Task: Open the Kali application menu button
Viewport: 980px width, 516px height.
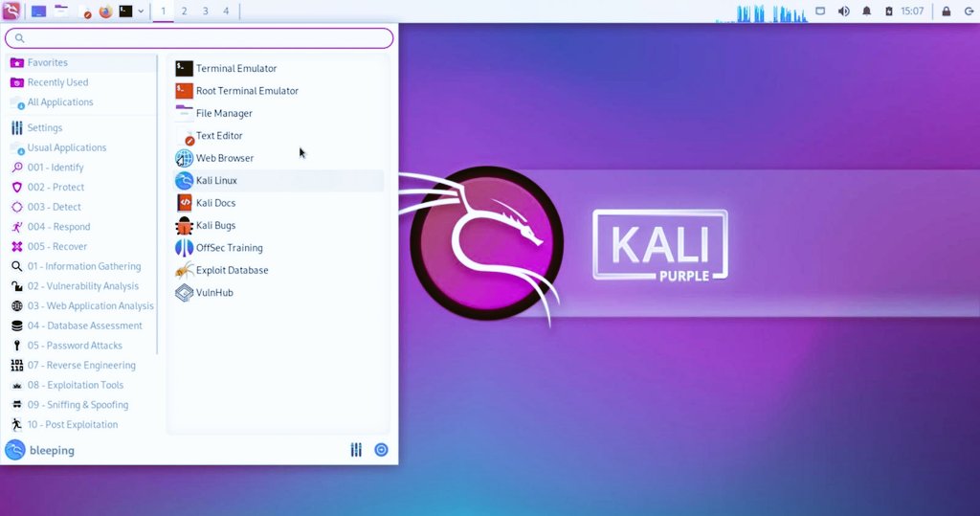Action: 11,11
